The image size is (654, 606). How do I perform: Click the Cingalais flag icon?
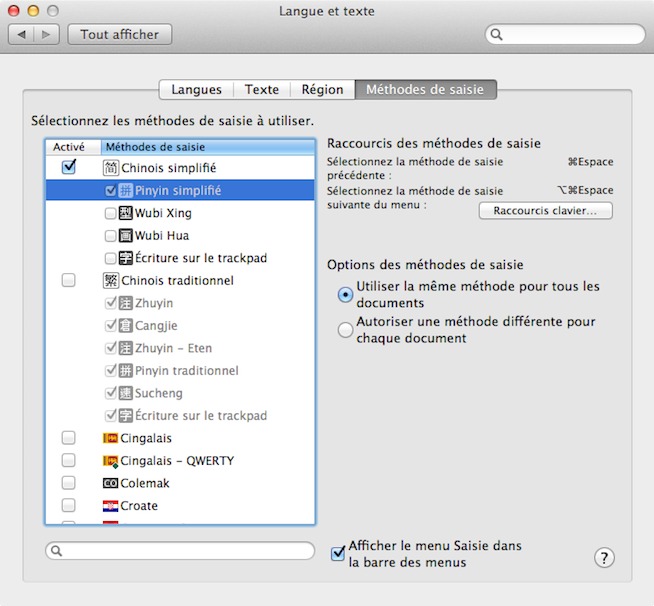110,438
